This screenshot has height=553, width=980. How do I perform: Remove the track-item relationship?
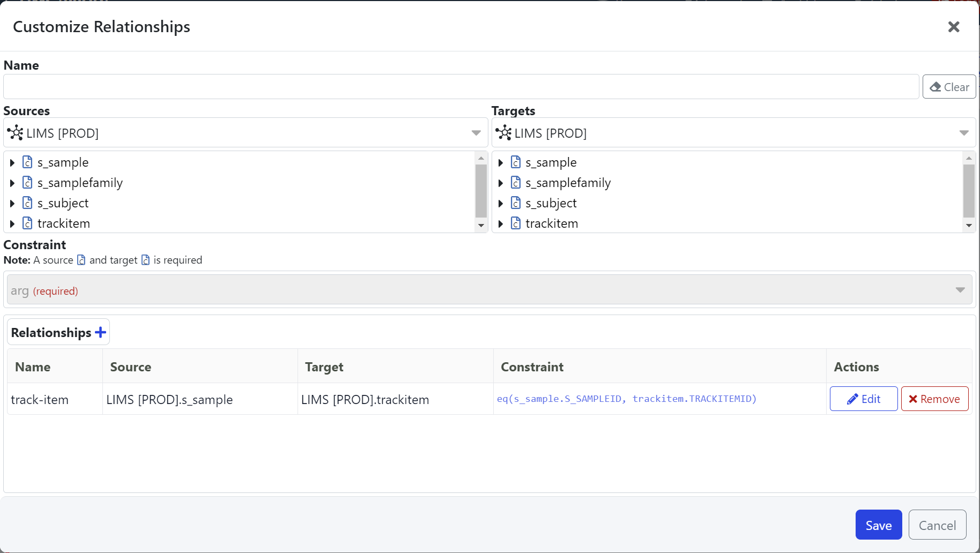click(x=934, y=399)
